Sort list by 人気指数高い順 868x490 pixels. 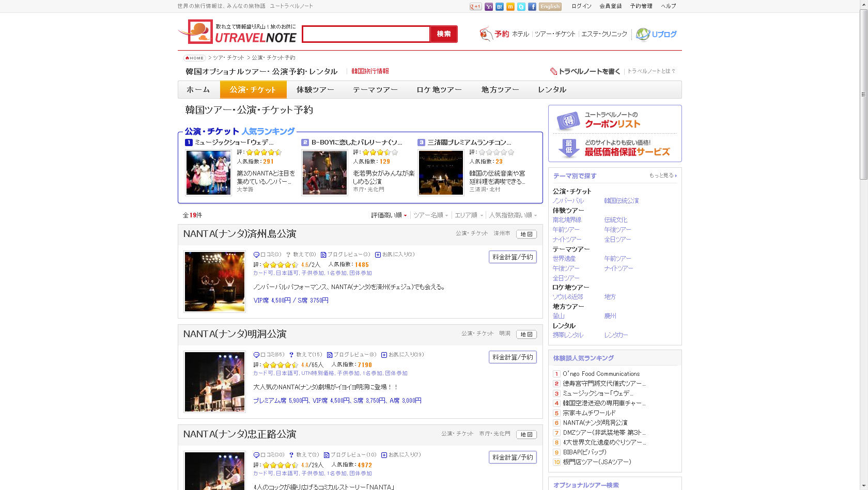pos(513,215)
